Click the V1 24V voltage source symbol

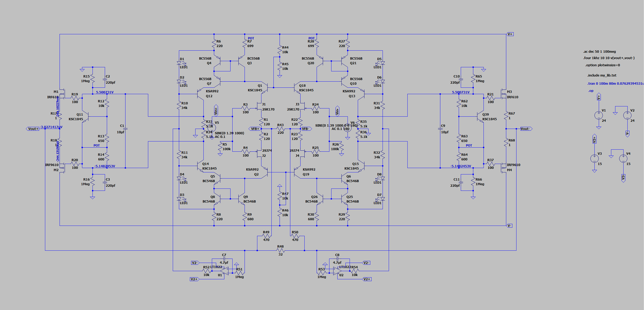pyautogui.click(x=599, y=115)
